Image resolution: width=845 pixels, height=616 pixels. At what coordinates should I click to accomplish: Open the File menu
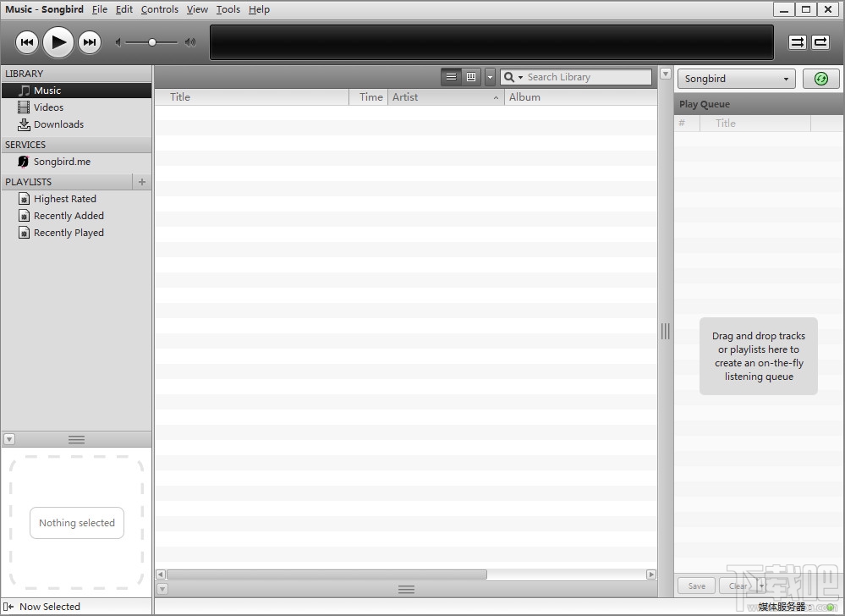[100, 9]
